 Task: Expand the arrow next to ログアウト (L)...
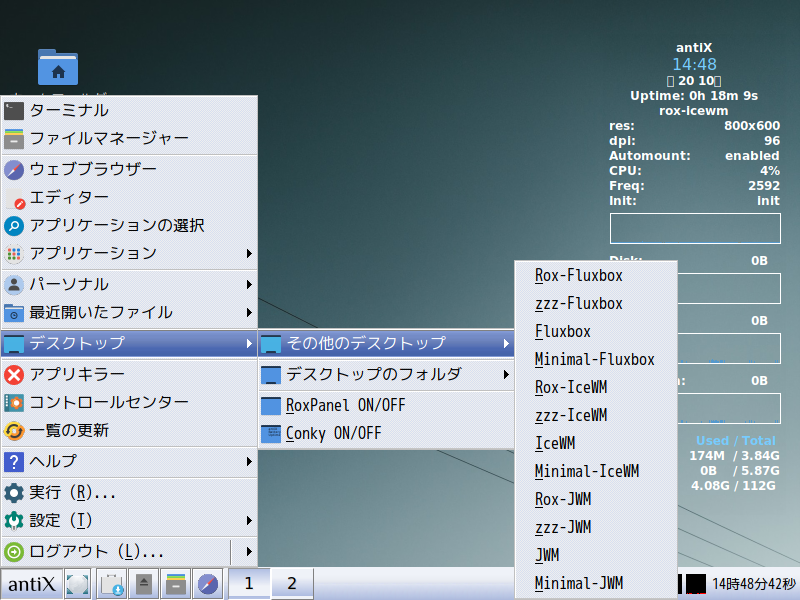(249, 552)
